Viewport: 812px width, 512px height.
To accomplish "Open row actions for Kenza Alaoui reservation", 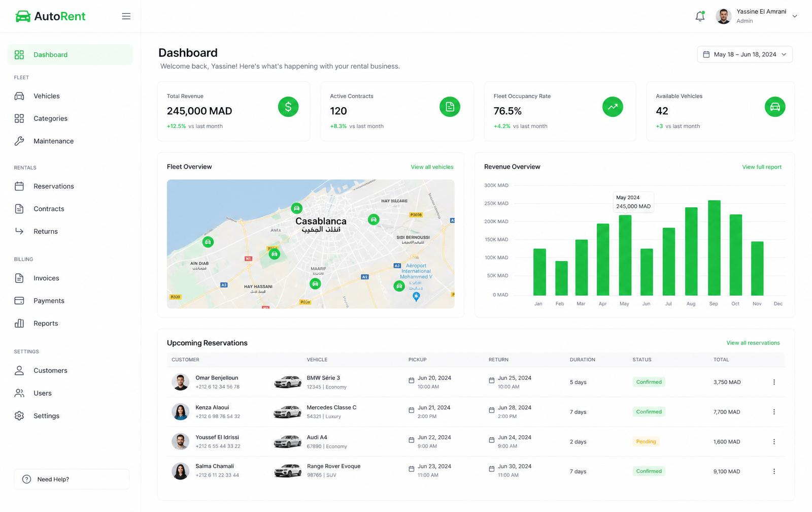I will coord(774,412).
